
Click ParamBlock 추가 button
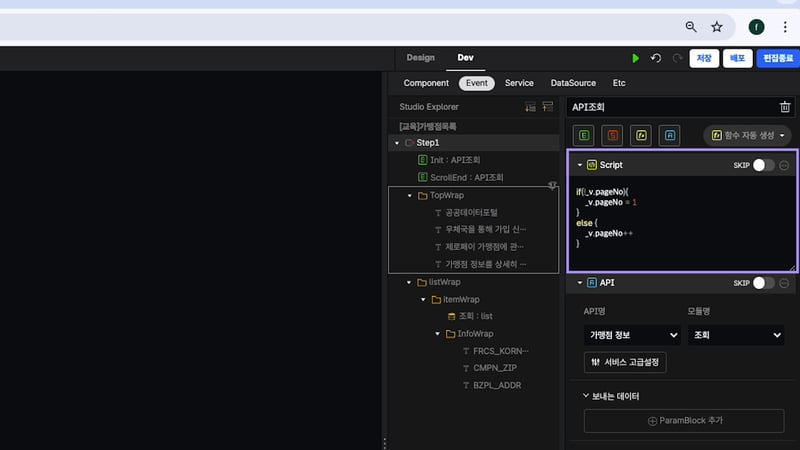[x=684, y=421]
